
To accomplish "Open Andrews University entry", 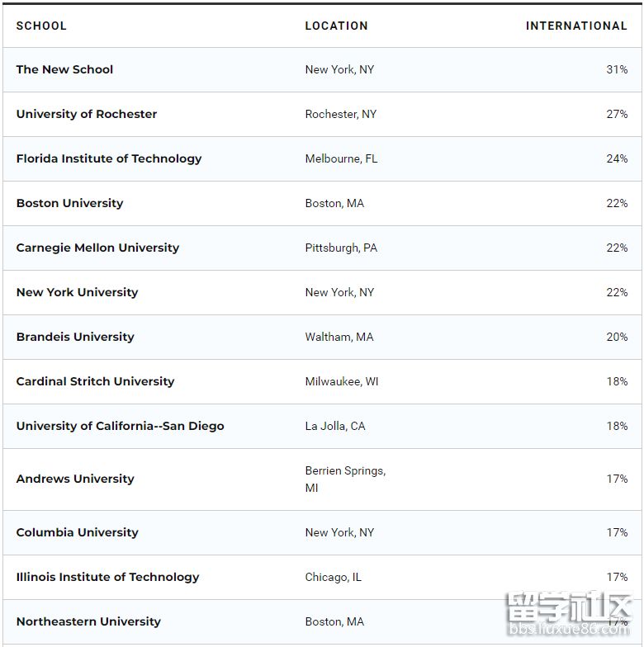I will pyautogui.click(x=75, y=479).
